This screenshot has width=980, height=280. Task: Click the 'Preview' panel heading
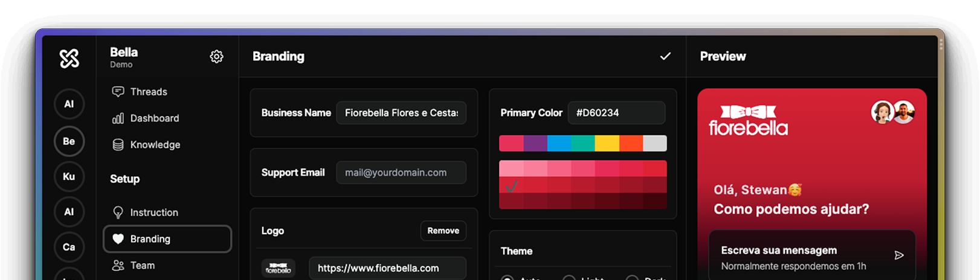[723, 56]
